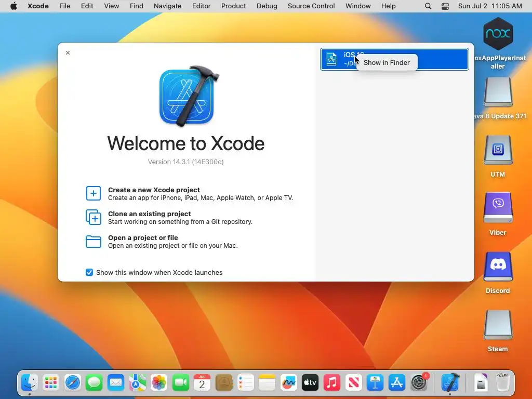This screenshot has width=532, height=399.
Task: Open News from the Dock
Action: coord(353,383)
